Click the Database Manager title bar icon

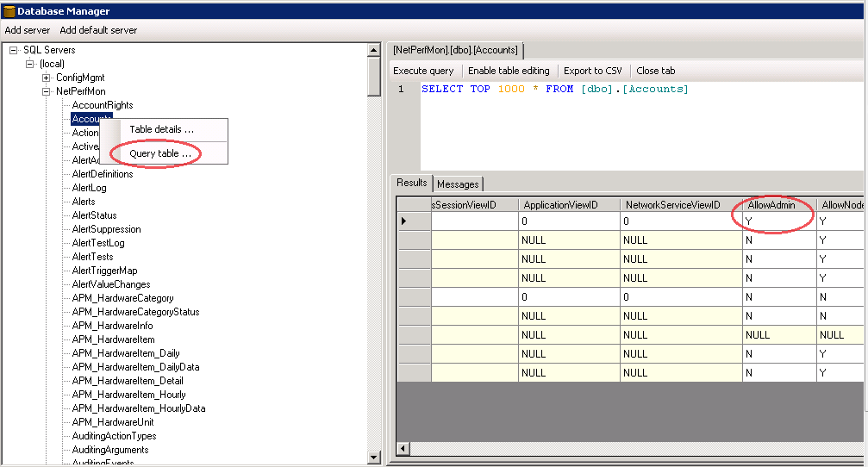point(9,11)
